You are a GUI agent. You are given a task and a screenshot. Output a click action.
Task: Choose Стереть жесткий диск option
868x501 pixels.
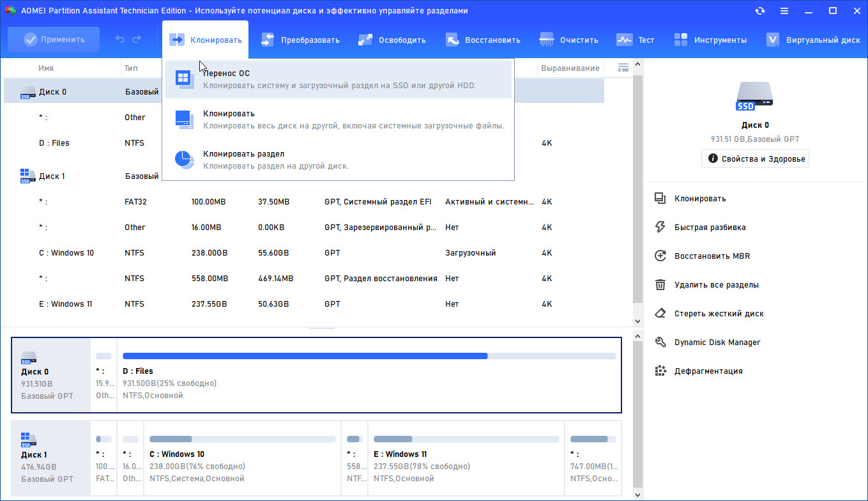click(x=719, y=314)
